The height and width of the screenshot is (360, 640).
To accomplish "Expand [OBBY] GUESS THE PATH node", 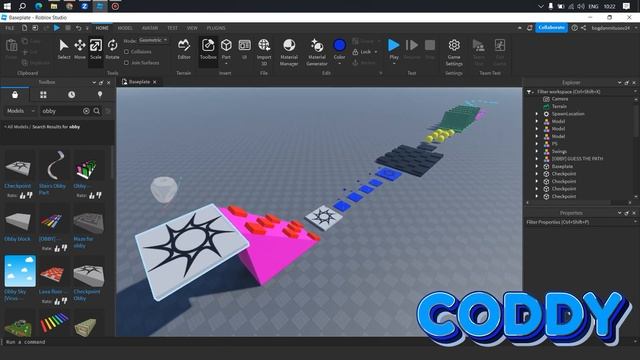I will coord(537,159).
